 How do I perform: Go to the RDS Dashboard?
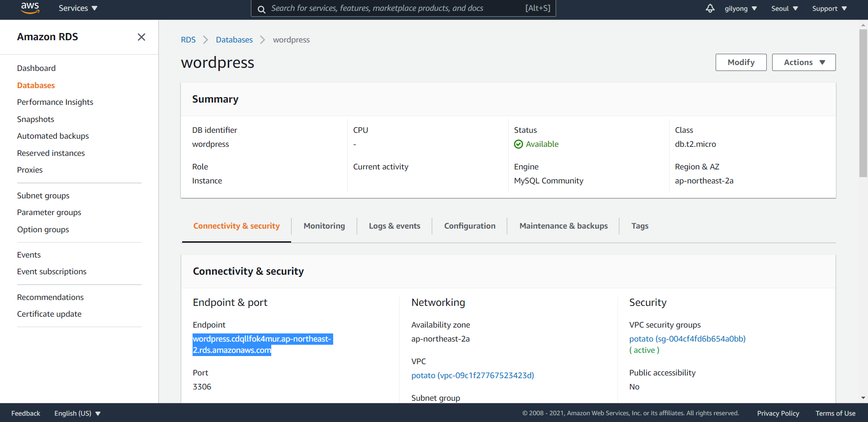pos(36,68)
